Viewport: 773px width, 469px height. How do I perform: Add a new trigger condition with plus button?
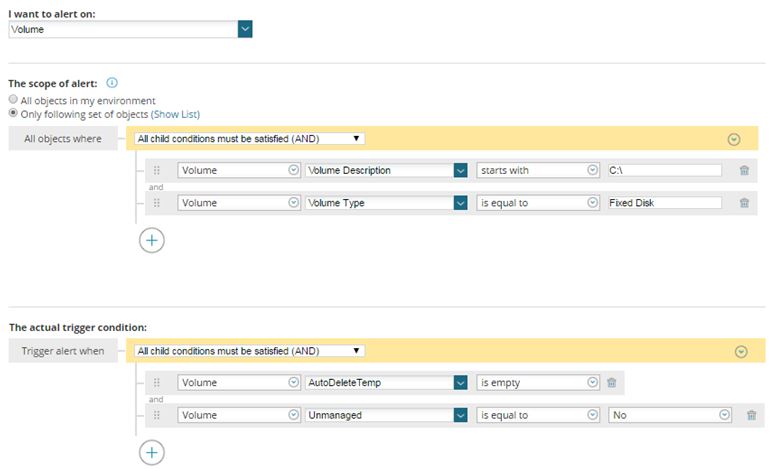(152, 452)
